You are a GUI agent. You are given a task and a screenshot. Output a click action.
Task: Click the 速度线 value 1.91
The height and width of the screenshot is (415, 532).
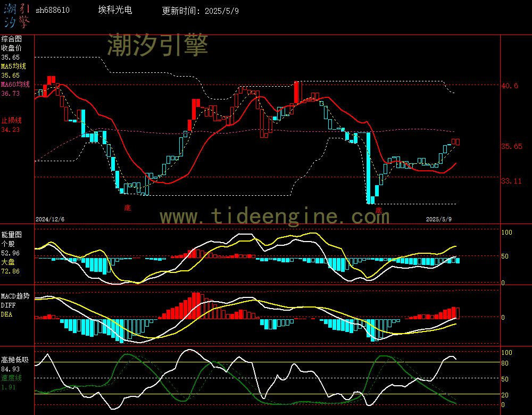pos(9,387)
